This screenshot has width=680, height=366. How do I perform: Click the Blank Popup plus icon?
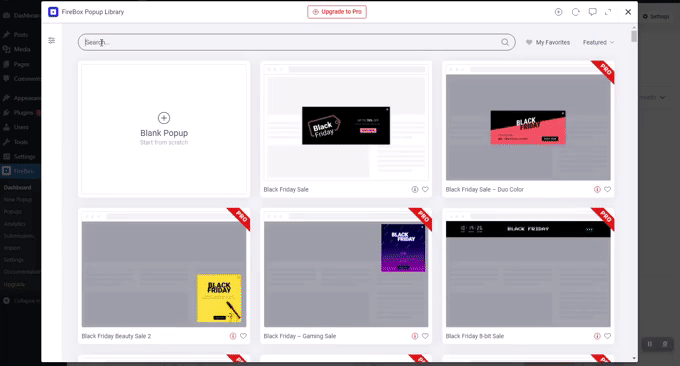click(164, 118)
